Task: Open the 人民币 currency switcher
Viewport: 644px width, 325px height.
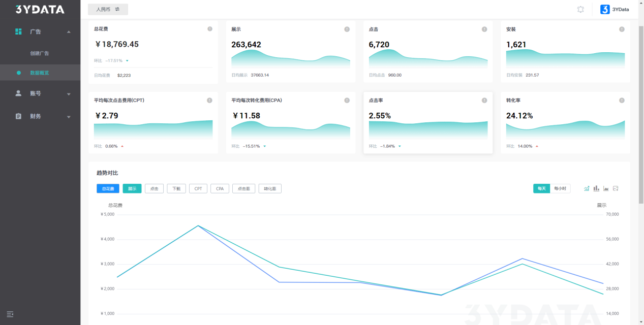Action: tap(108, 9)
